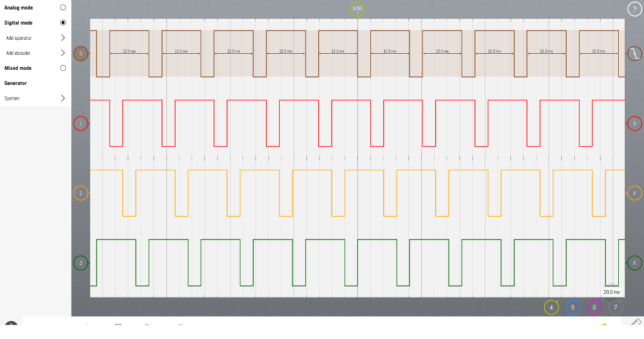Screen dimensions: 644x339
Task: Select the orange channel 2 indicator
Action: point(80,193)
